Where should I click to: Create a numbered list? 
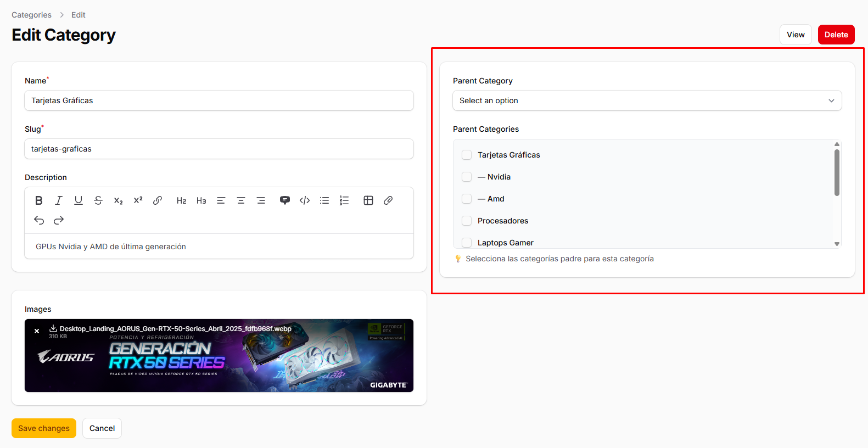click(x=344, y=200)
